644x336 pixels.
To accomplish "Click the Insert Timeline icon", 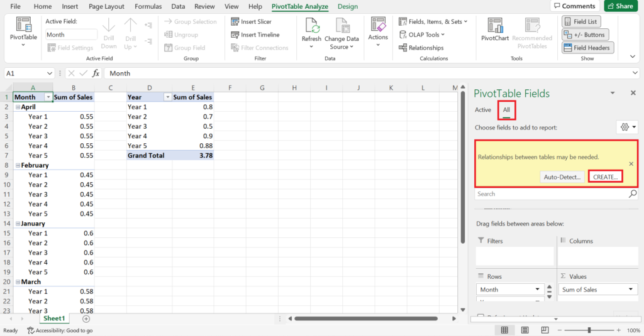I will (x=235, y=35).
